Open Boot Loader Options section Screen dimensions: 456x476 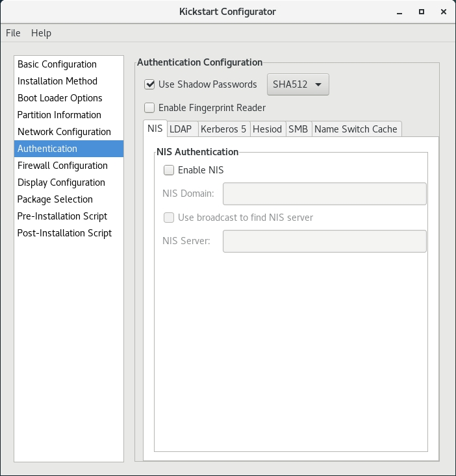[x=60, y=98]
